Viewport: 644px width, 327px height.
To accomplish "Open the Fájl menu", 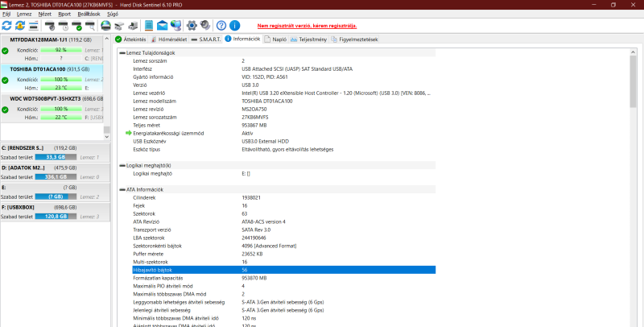I will click(6, 14).
